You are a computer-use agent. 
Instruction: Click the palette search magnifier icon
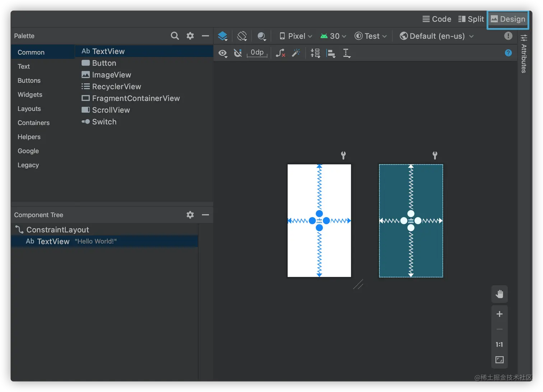[x=175, y=36]
